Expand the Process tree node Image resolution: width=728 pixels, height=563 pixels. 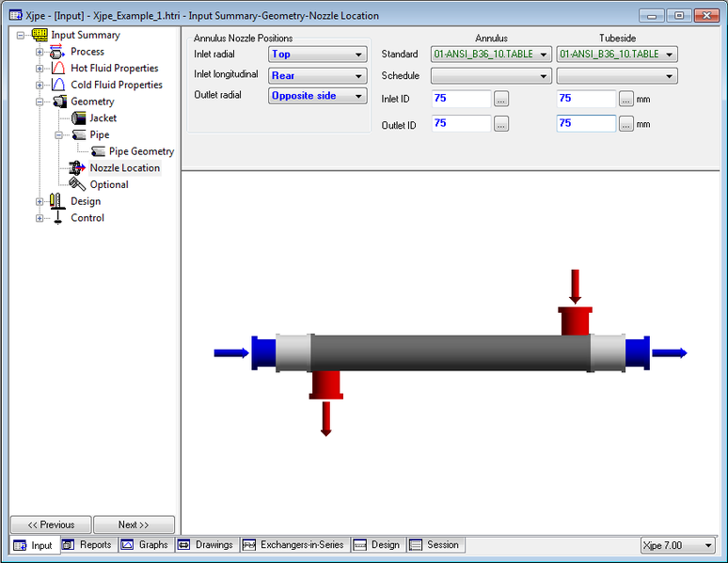(40, 52)
